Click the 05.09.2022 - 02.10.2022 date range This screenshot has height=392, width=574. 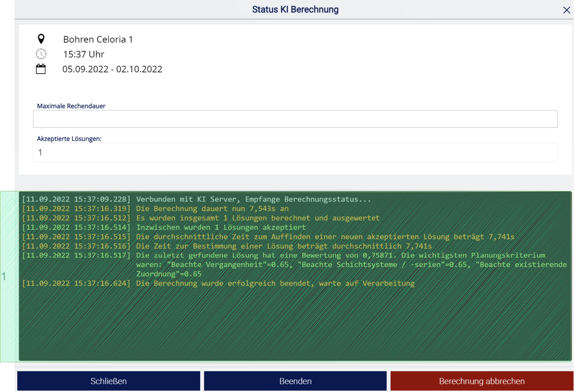(112, 69)
